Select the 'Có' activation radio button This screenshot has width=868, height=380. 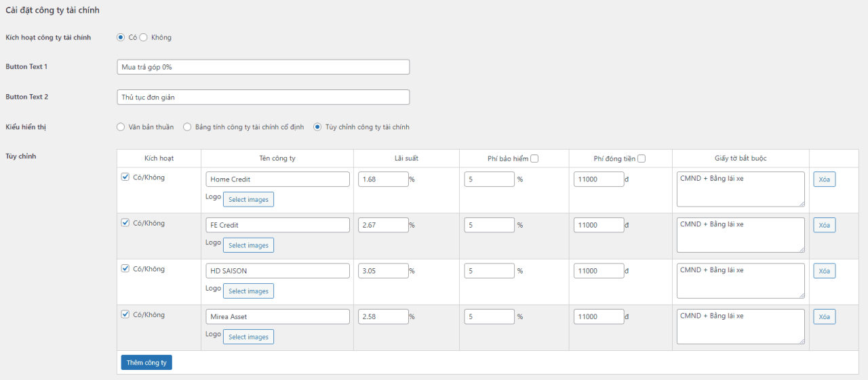point(121,37)
